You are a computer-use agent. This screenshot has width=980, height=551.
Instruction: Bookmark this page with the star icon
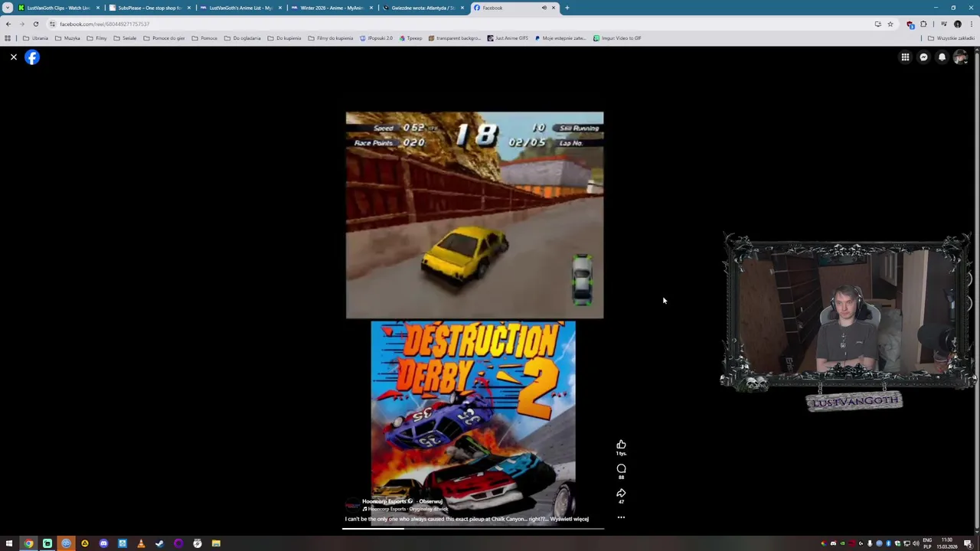click(x=890, y=24)
